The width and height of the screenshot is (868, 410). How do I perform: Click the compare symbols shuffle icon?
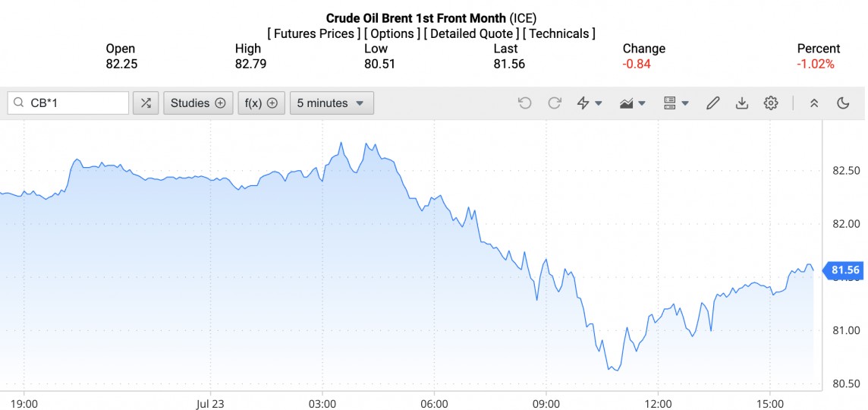tap(146, 103)
